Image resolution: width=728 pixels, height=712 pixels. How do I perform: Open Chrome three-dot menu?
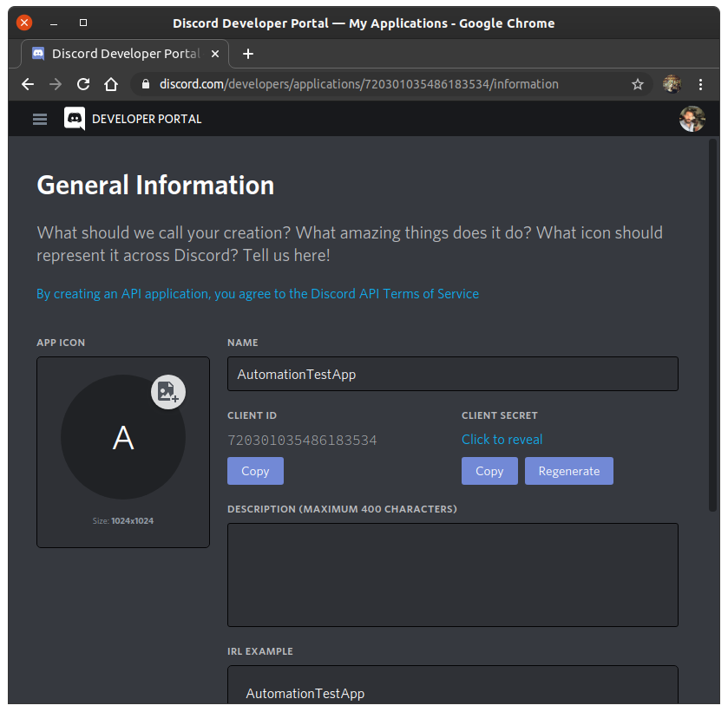pos(700,84)
